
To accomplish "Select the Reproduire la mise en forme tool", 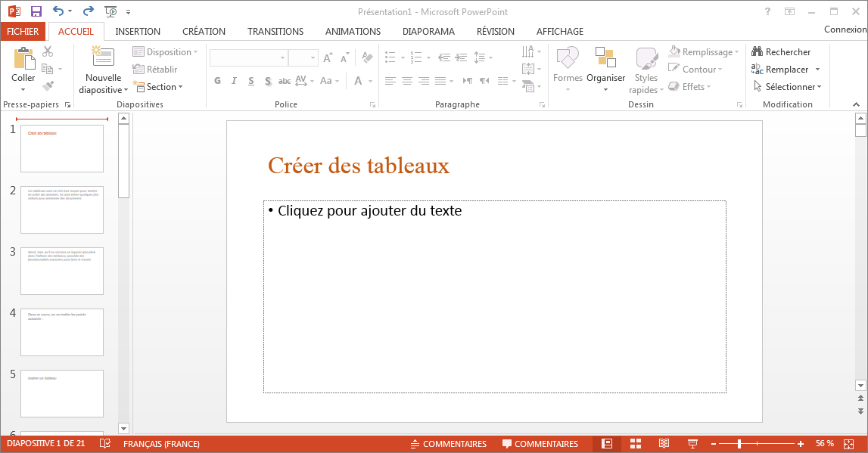I will pyautogui.click(x=48, y=85).
